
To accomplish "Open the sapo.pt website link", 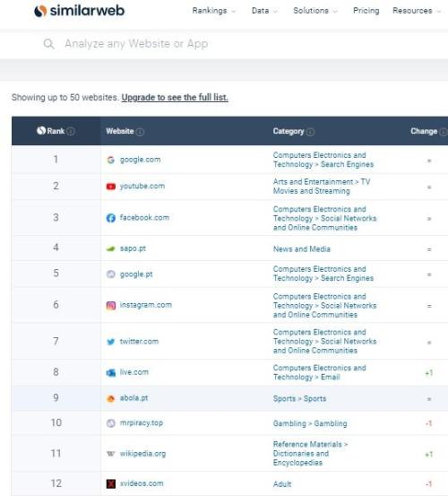I will pos(133,248).
